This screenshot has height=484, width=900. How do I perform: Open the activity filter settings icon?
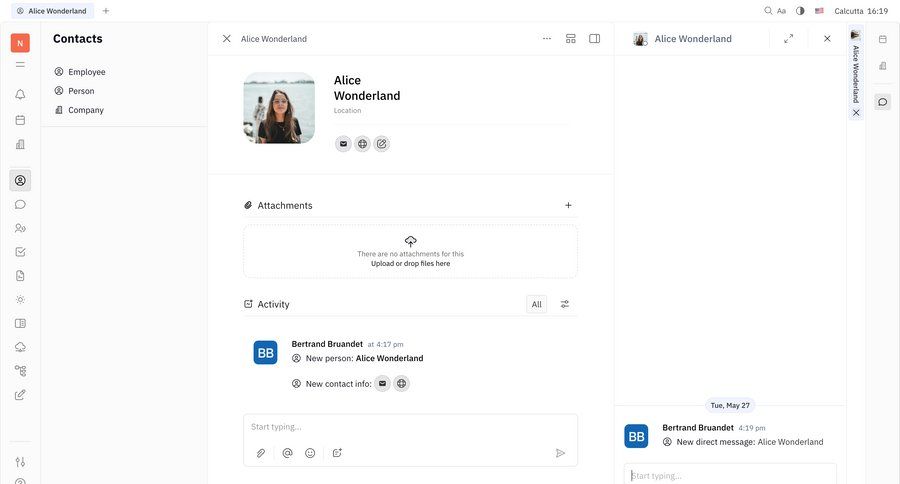click(565, 304)
